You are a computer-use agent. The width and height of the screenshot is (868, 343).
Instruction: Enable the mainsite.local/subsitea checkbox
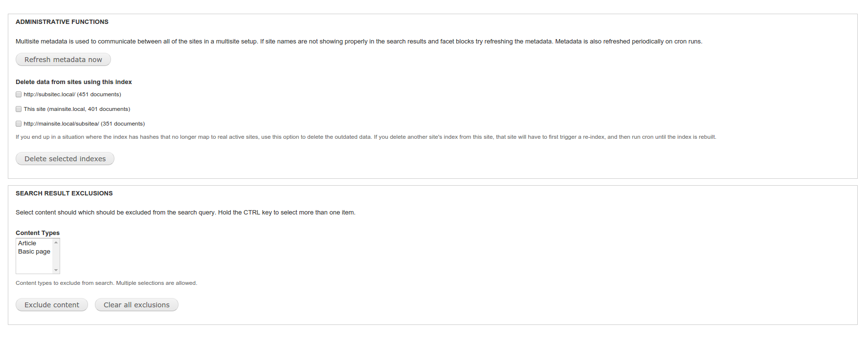point(19,124)
